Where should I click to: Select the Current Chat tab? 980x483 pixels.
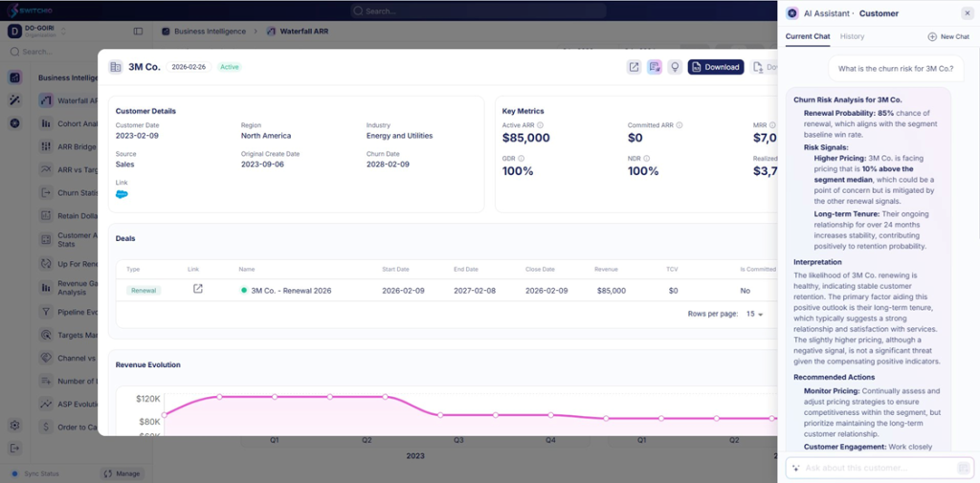coord(808,36)
